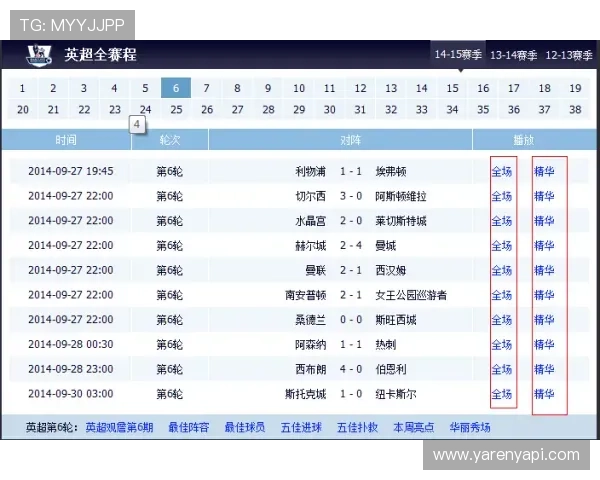Click the 英超全赛程 title text

[100, 54]
